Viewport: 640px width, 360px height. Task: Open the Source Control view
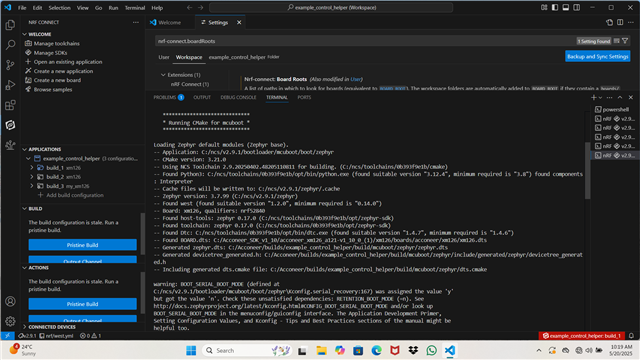coord(10,65)
